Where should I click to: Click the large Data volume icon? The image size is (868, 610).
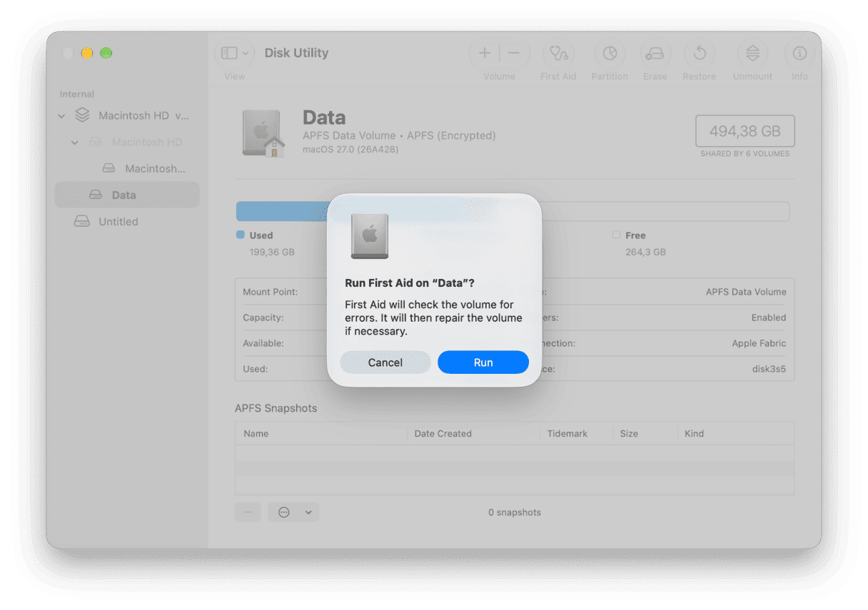[x=263, y=133]
